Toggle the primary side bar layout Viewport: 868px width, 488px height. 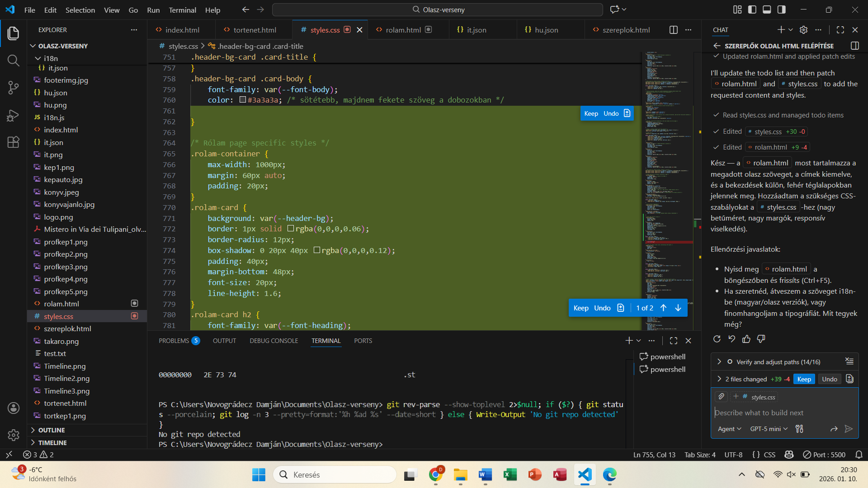(752, 9)
